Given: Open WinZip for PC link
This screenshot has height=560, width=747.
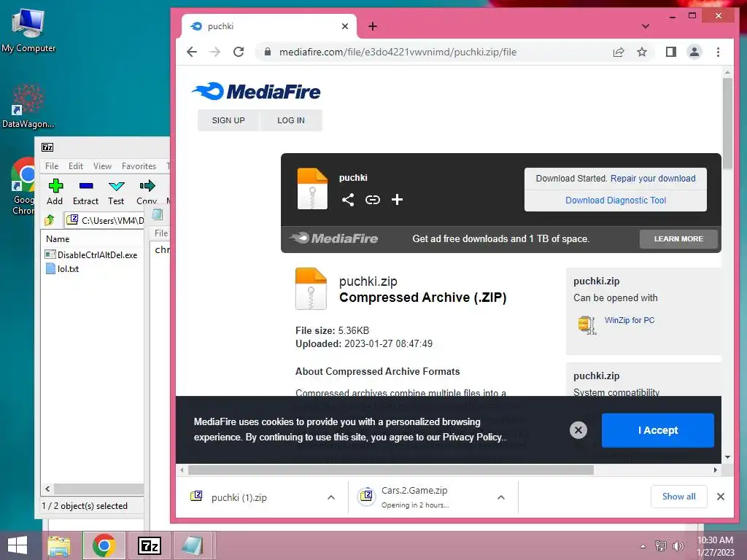Looking at the screenshot, I should pos(630,320).
